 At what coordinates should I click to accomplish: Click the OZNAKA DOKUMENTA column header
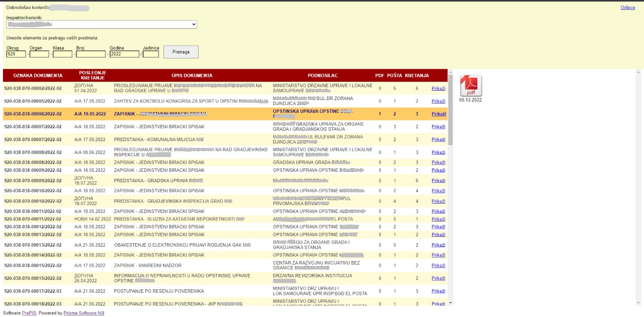pyautogui.click(x=38, y=75)
